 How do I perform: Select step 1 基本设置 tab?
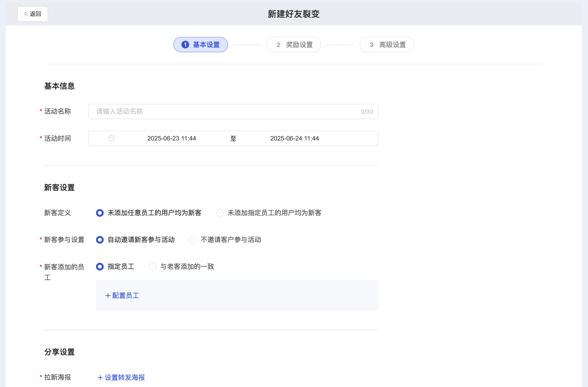(200, 45)
